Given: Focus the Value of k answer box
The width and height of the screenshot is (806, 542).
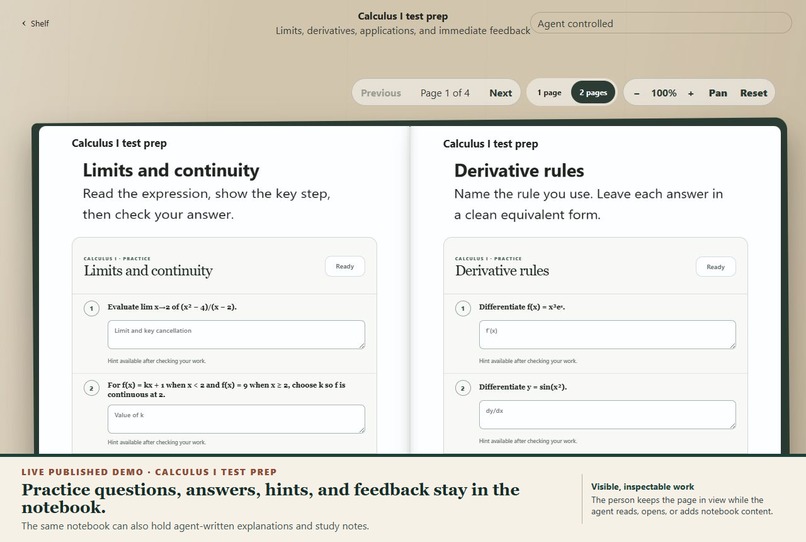Looking at the screenshot, I should point(236,419).
